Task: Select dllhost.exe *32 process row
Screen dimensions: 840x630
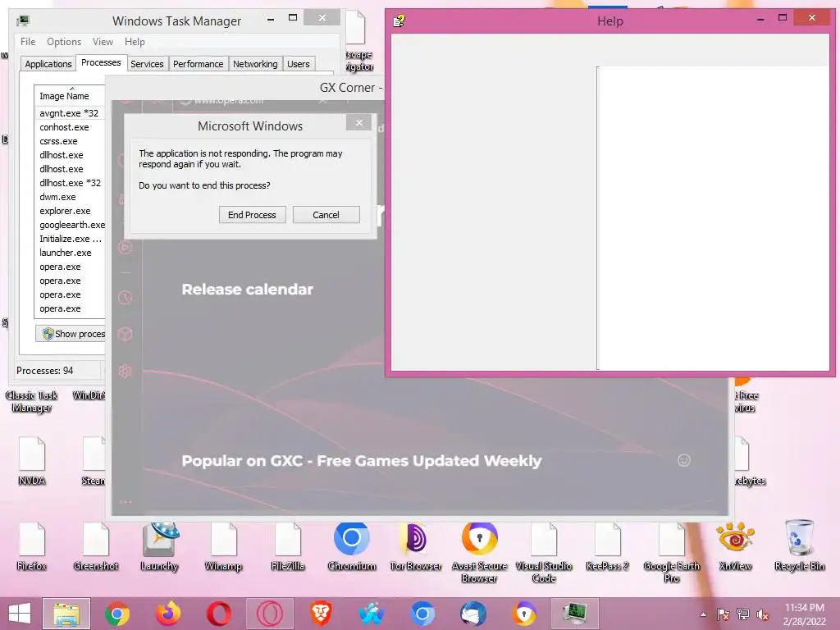Action: point(70,183)
